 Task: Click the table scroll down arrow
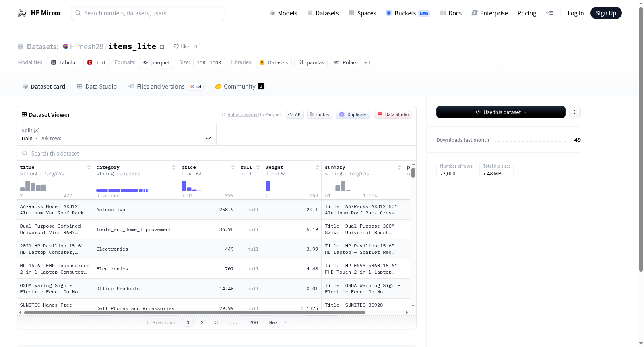tap(413, 306)
